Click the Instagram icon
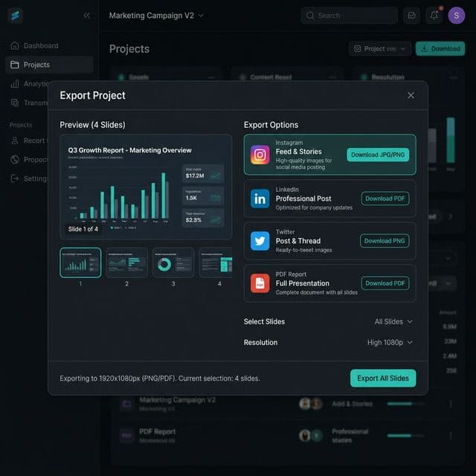This screenshot has width=476, height=476. click(x=260, y=155)
